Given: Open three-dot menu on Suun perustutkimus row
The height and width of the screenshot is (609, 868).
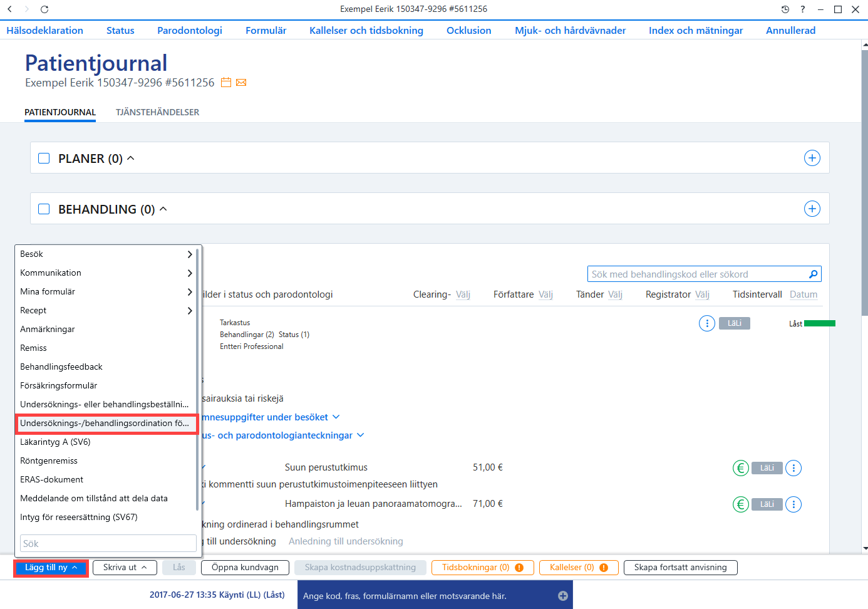Looking at the screenshot, I should point(793,468).
